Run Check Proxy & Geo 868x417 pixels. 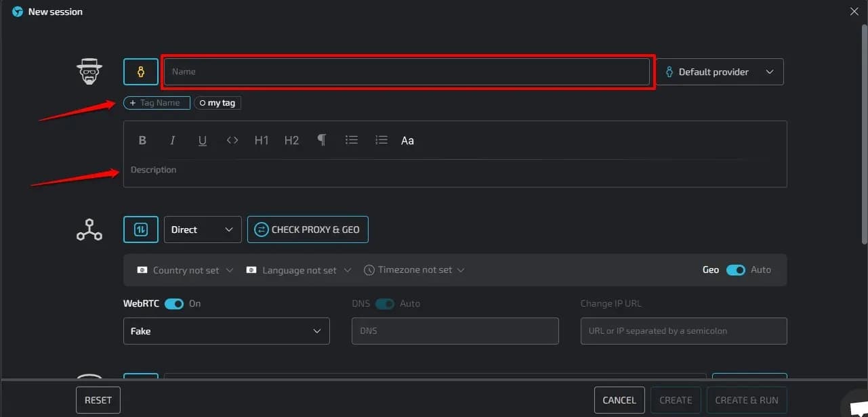pos(308,229)
